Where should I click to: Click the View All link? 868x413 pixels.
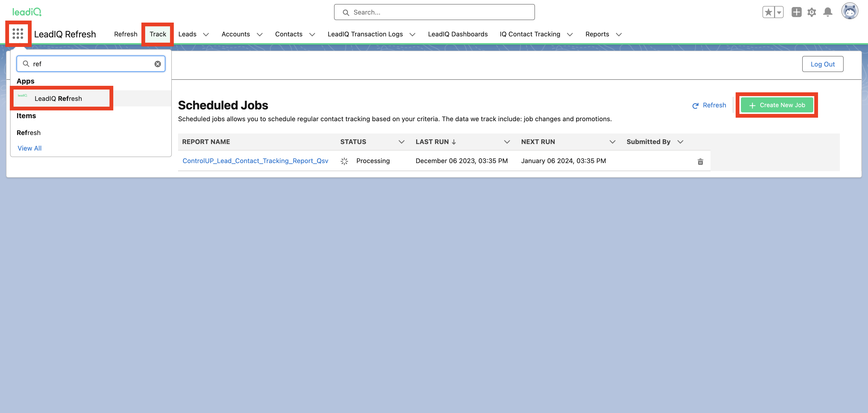coord(29,148)
